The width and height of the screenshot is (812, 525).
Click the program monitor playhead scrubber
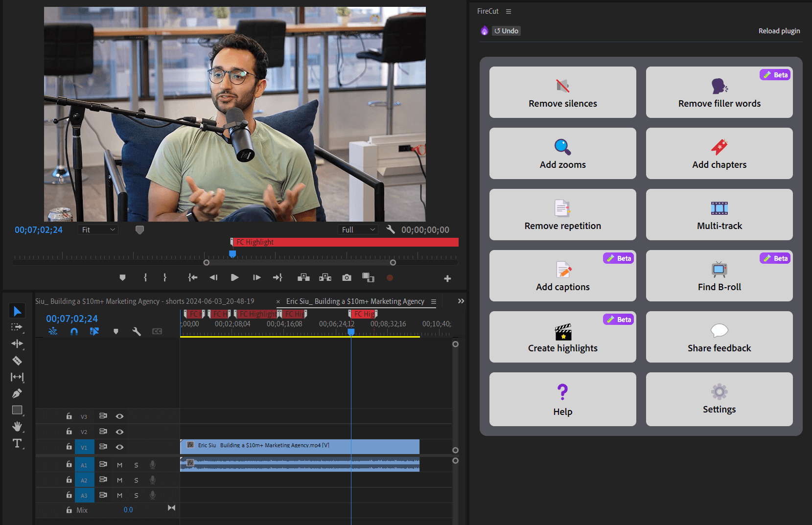tap(232, 254)
